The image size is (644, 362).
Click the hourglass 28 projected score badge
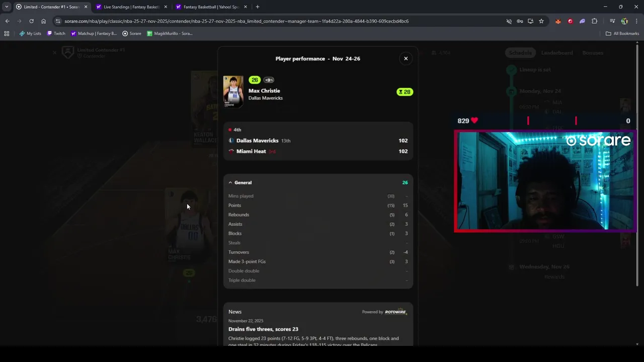[x=405, y=92]
